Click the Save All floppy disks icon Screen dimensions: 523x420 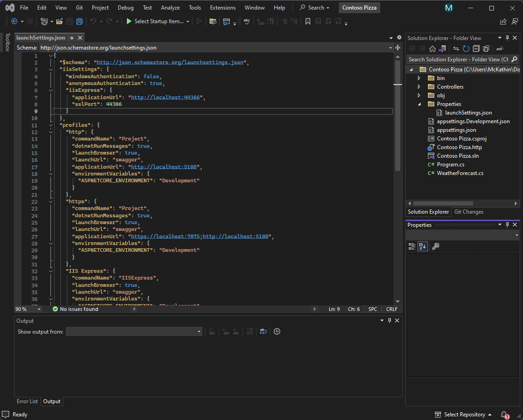pos(80,21)
